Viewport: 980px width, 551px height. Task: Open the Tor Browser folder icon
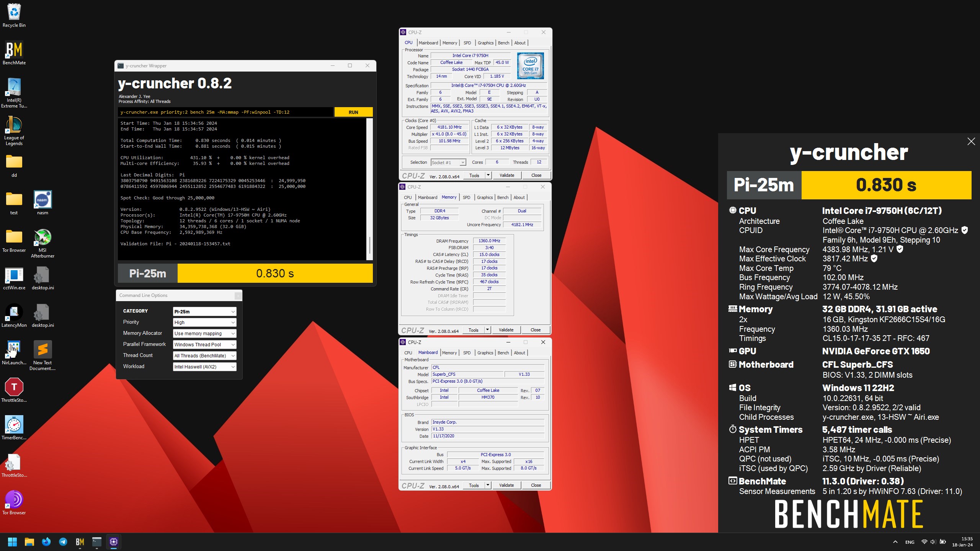[14, 241]
